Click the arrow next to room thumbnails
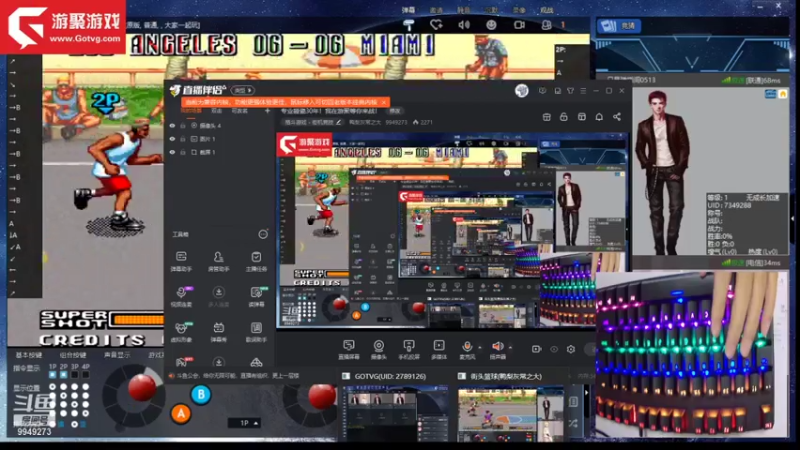Image resolution: width=800 pixels, height=450 pixels. pyautogui.click(x=586, y=393)
